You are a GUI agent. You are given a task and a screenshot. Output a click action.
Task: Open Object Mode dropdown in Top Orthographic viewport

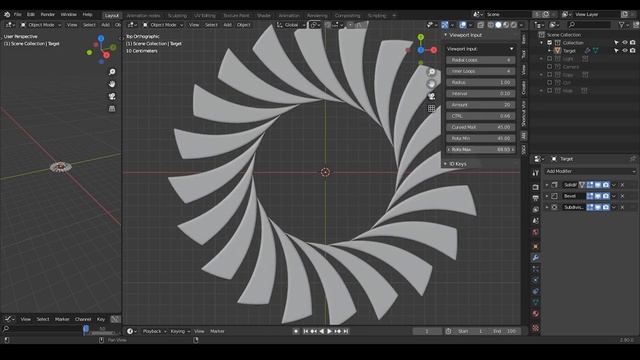[x=163, y=25]
